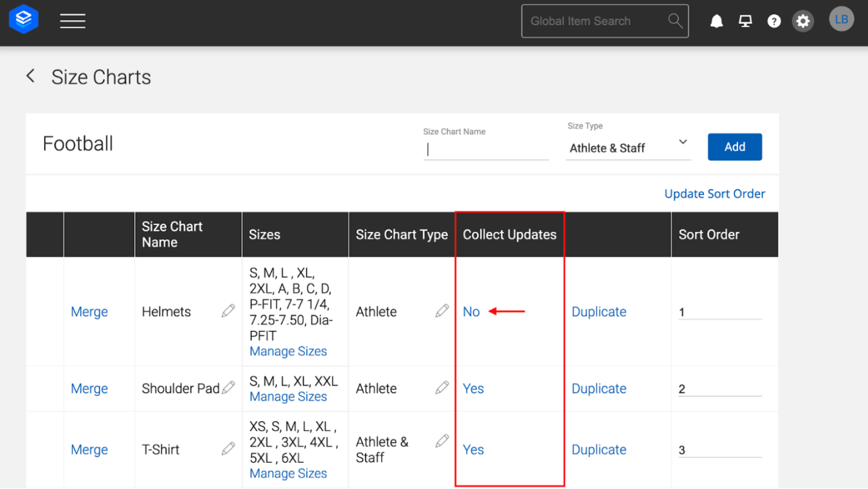Click the monitor display icon
The width and height of the screenshot is (868, 489).
point(745,21)
